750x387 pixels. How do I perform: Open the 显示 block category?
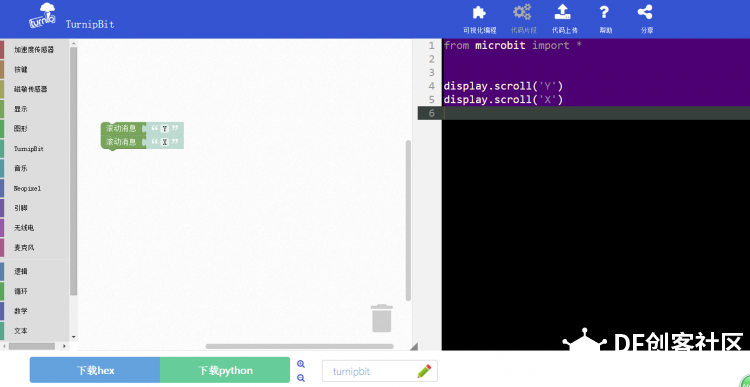coord(34,109)
